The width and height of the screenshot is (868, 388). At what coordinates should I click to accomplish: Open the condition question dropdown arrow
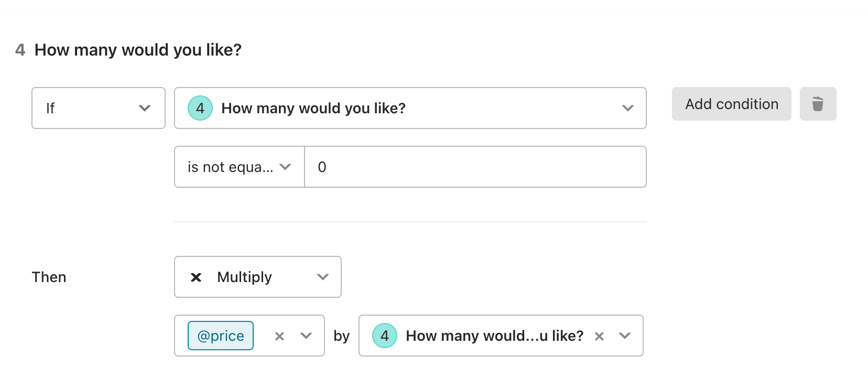tap(628, 108)
